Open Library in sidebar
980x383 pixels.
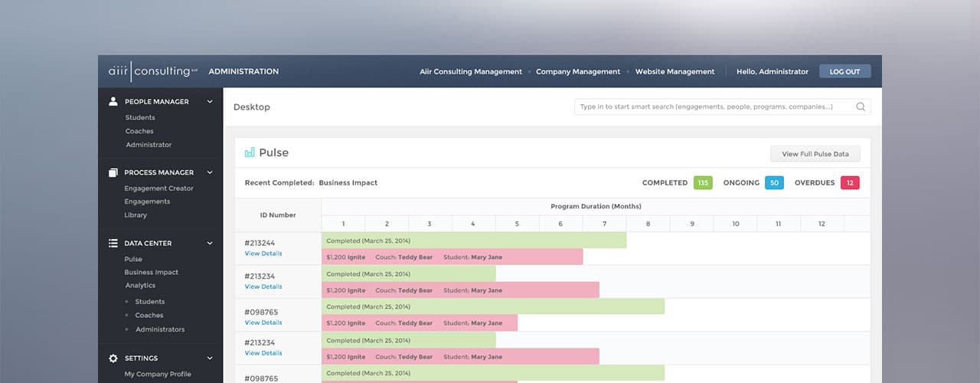pyautogui.click(x=136, y=215)
